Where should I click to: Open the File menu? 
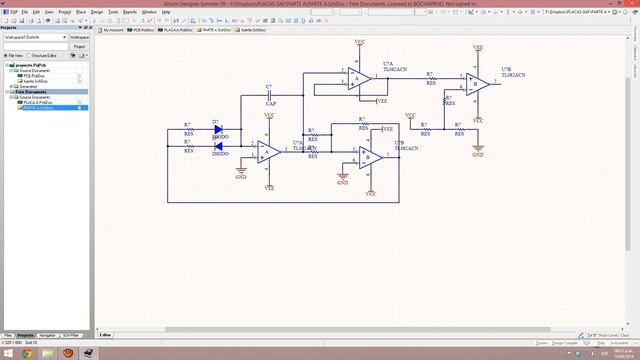tap(24, 12)
